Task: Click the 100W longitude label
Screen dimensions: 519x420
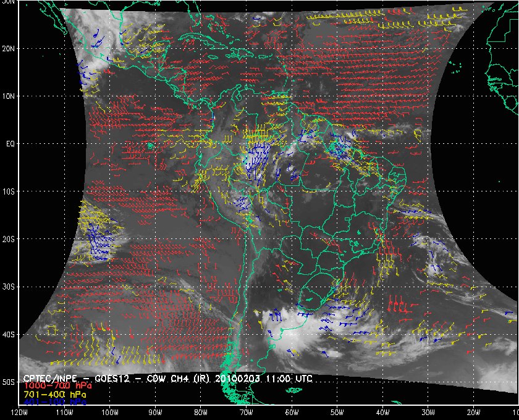Action: (109, 413)
